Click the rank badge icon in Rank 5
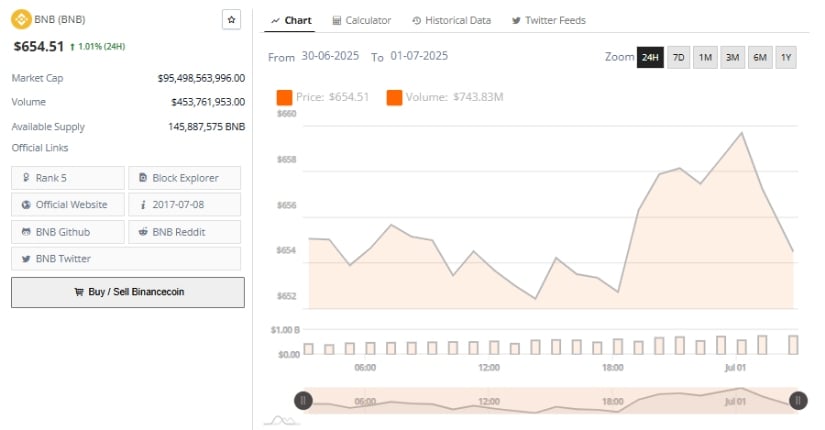Image resolution: width=825 pixels, height=430 pixels. 26,178
